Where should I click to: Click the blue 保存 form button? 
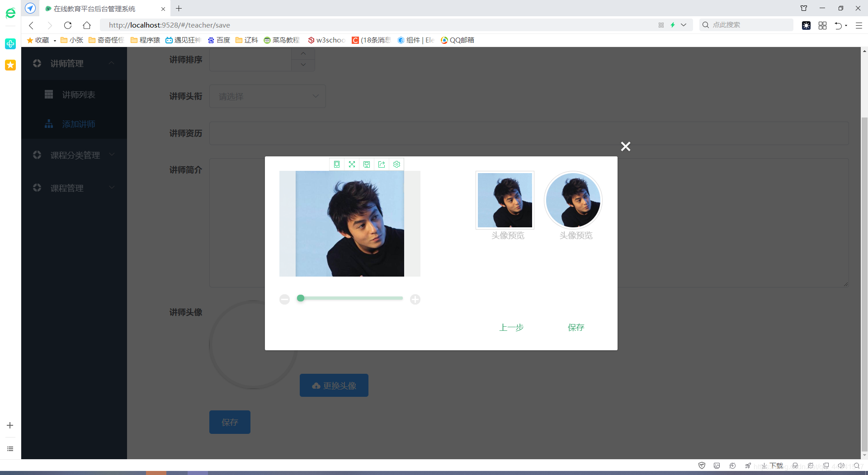(230, 422)
